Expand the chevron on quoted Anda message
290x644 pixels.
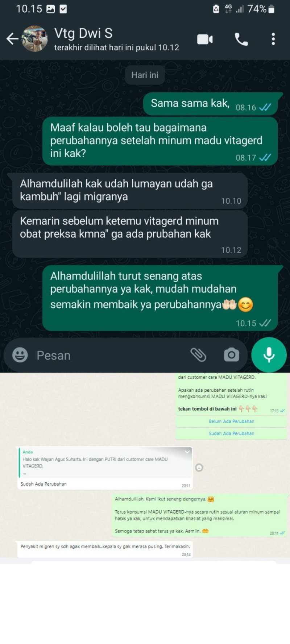pyautogui.click(x=187, y=452)
